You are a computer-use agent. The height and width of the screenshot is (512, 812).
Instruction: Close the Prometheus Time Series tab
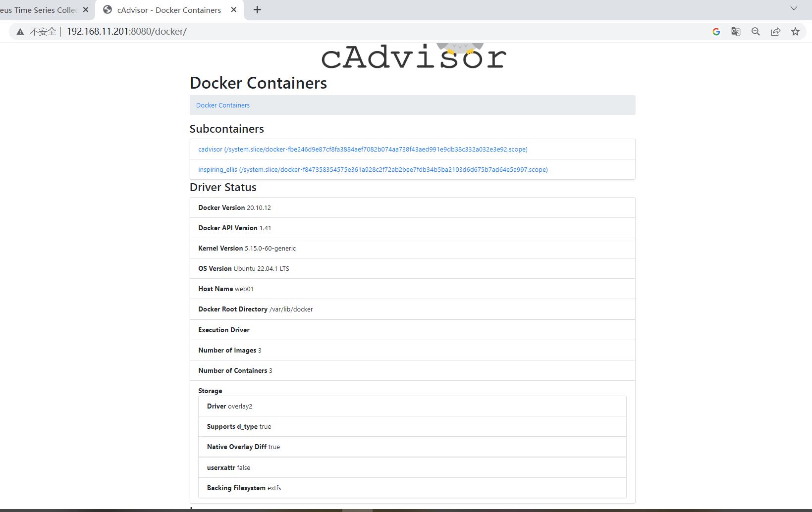tap(86, 10)
